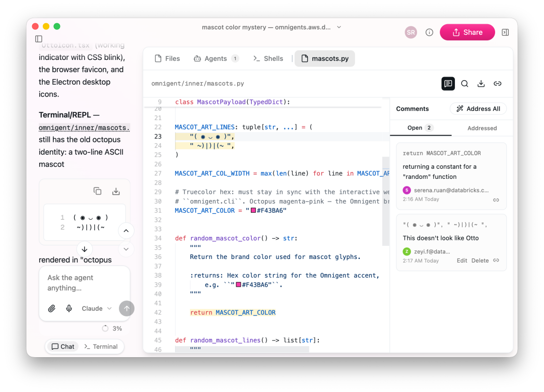544x392 pixels.
Task: Focus the Ask the agent input
Action: [84, 283]
